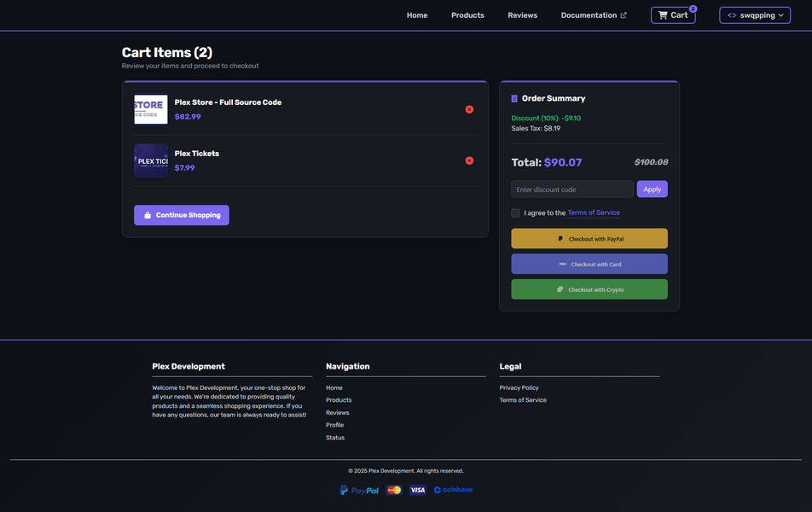Pay using Checkout with Crypto
Screen dimensions: 812x512
(x=589, y=289)
